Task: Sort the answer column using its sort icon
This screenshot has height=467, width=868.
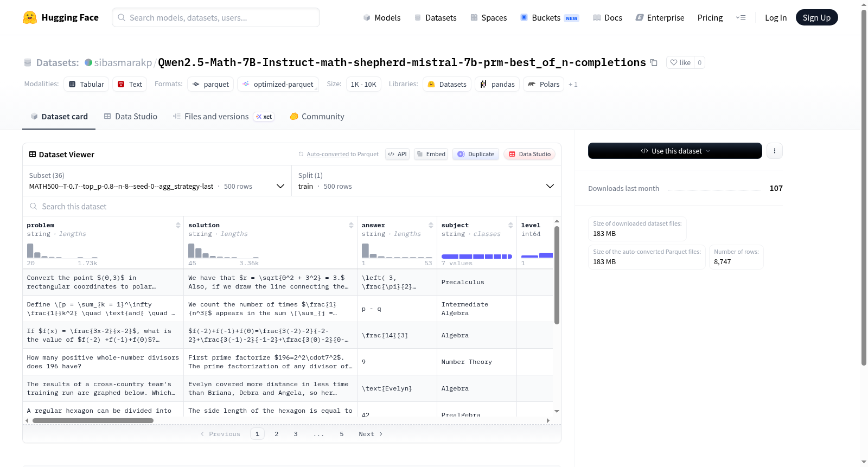Action: click(x=431, y=225)
